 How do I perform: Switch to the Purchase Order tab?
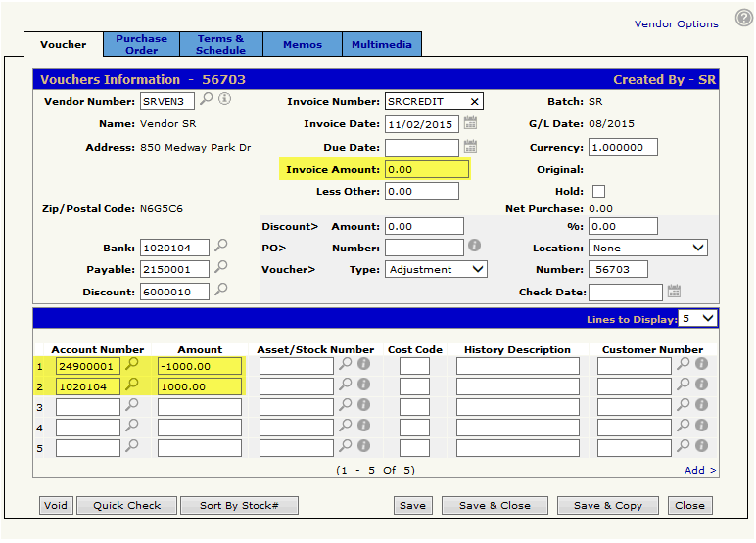(x=141, y=44)
